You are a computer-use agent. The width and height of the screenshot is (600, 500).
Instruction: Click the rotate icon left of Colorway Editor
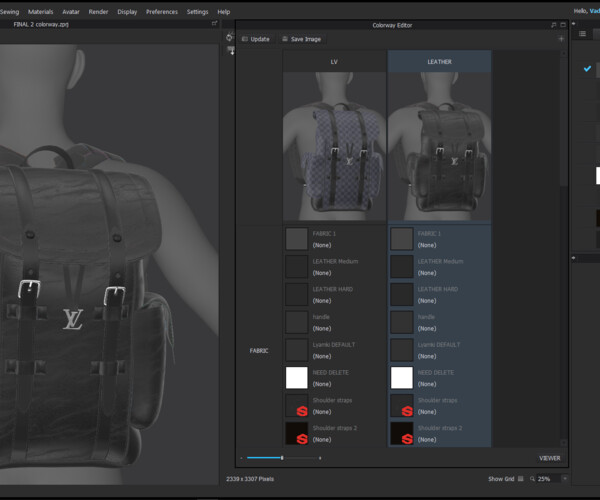[230, 37]
